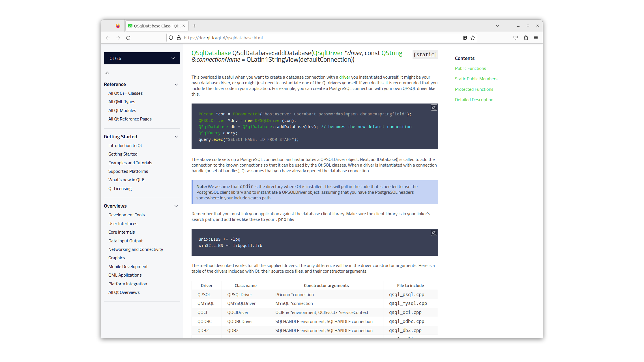Click the tracking protection shield icon
The width and height of the screenshot is (644, 362).
tap(171, 38)
